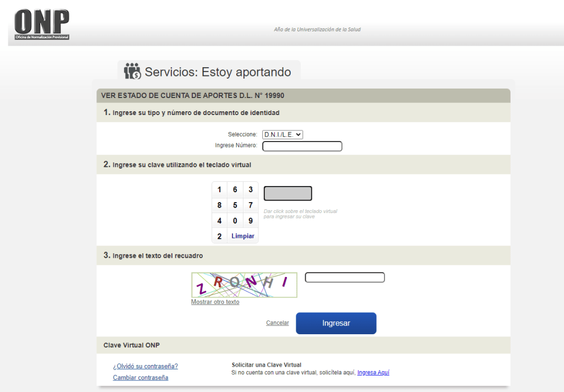The height and width of the screenshot is (392, 564).
Task: Click Limpiar to clear the password
Action: click(x=243, y=236)
